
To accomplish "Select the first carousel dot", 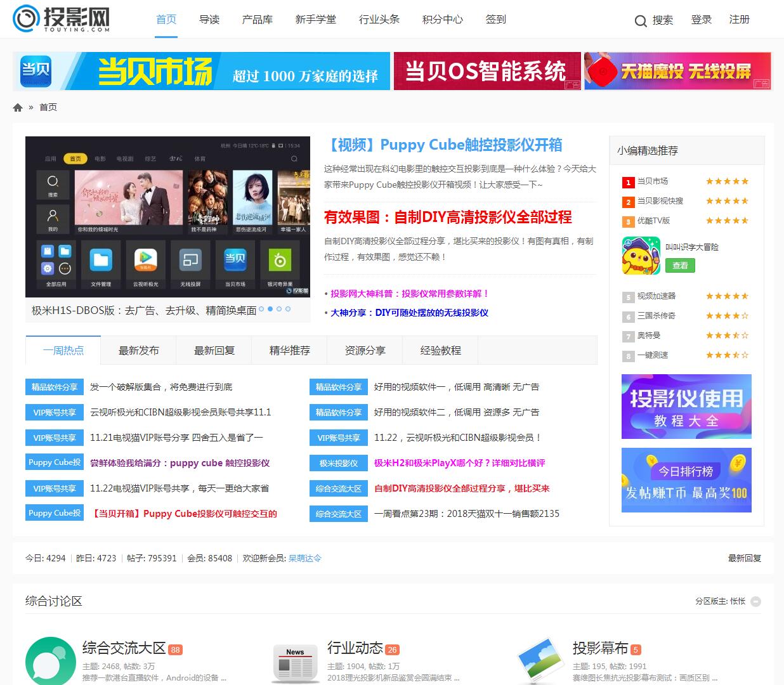I will coord(261,309).
